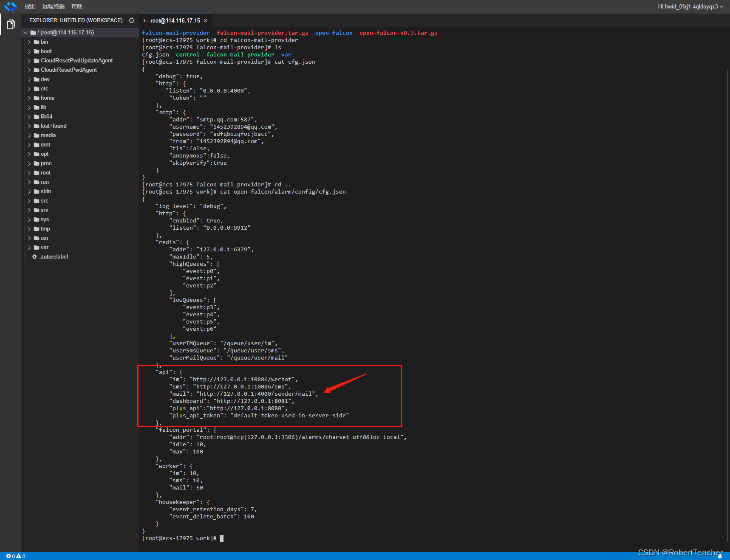Image resolution: width=730 pixels, height=560 pixels.
Task: Click the refresh explorer icon
Action: 132,20
